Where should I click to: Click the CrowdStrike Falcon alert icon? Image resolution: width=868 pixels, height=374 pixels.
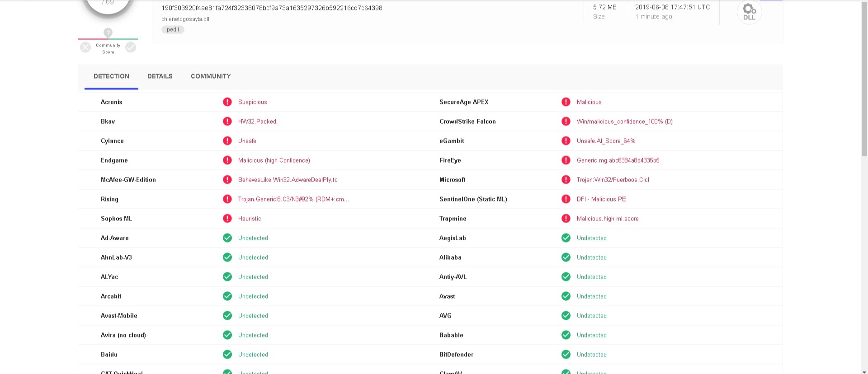click(566, 122)
